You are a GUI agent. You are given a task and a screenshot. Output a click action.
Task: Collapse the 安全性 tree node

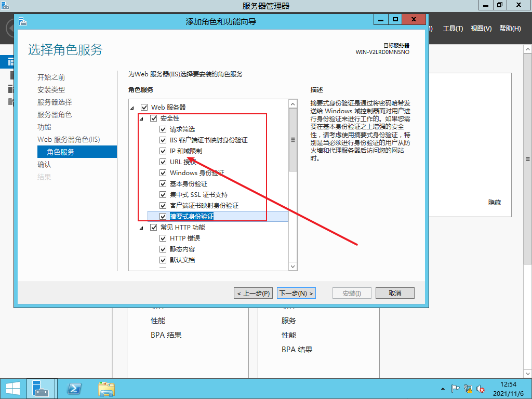[142, 119]
